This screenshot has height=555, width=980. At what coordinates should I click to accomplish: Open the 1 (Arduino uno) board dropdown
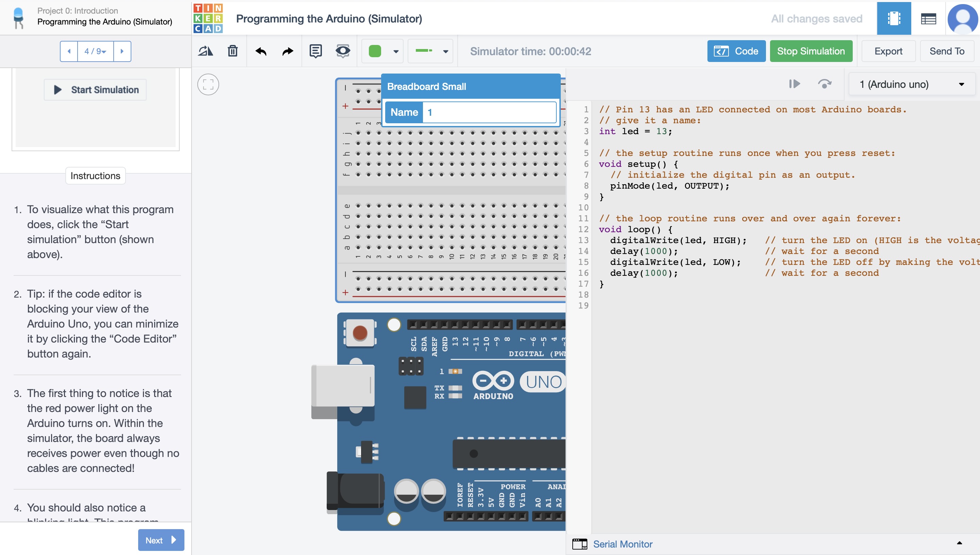(911, 84)
